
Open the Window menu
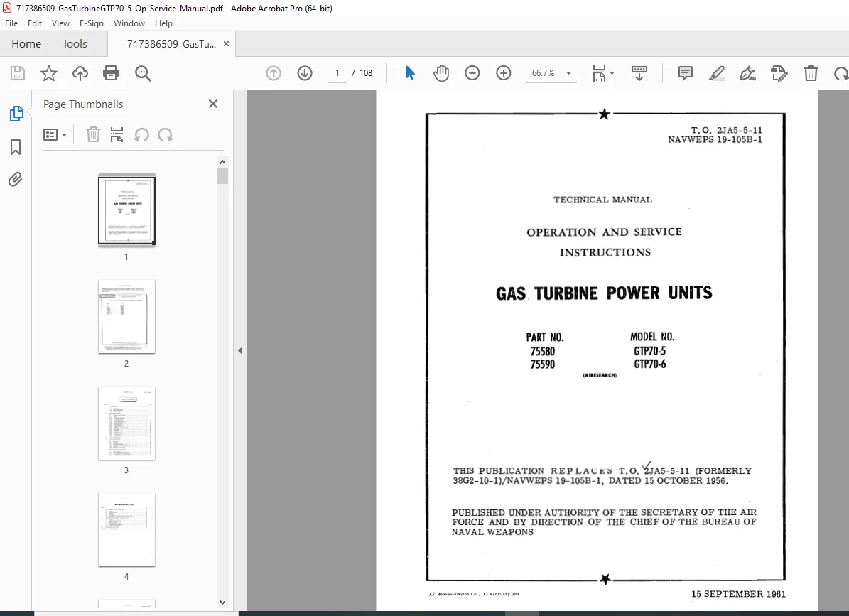[129, 23]
